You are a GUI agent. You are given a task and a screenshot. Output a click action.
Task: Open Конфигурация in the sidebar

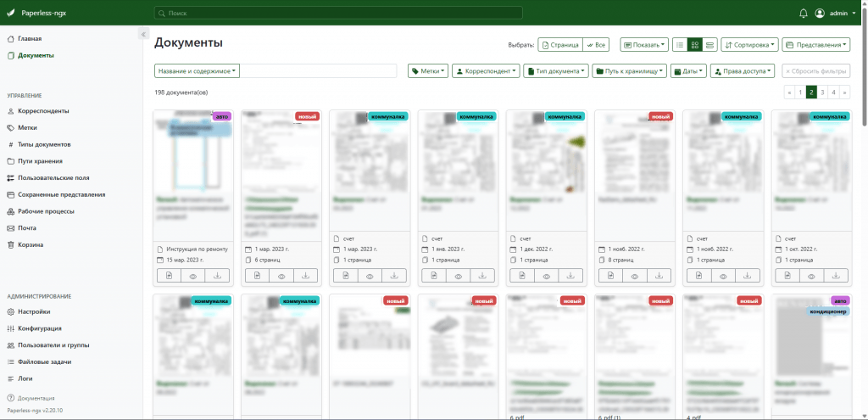pyautogui.click(x=34, y=328)
